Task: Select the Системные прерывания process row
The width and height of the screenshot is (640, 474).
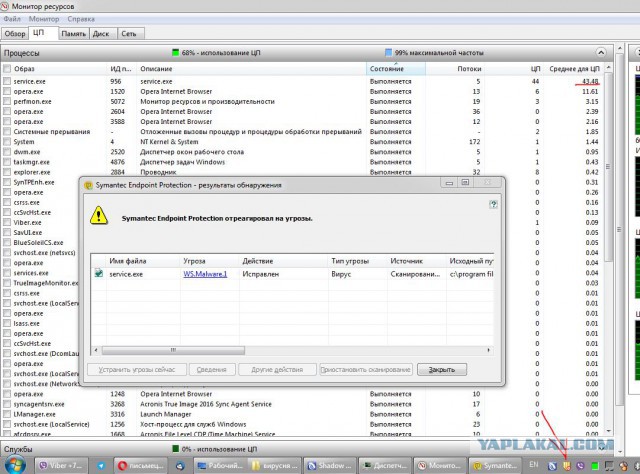Action: pos(304,131)
